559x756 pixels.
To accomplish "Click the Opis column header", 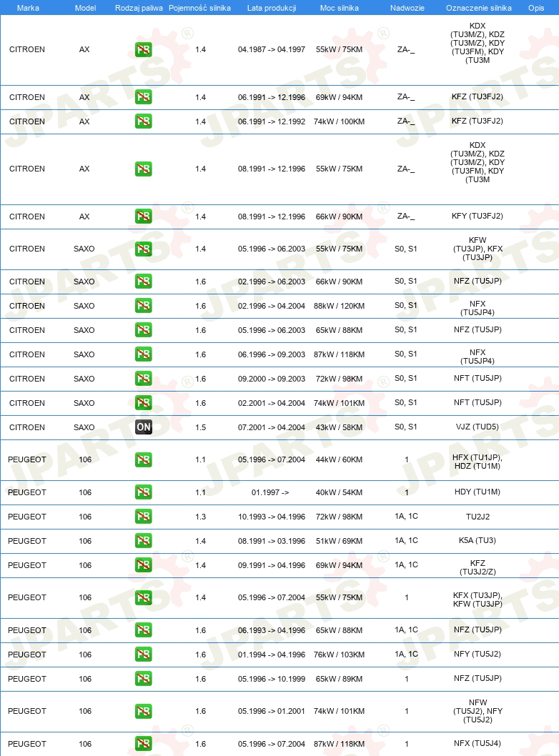I will [536, 8].
